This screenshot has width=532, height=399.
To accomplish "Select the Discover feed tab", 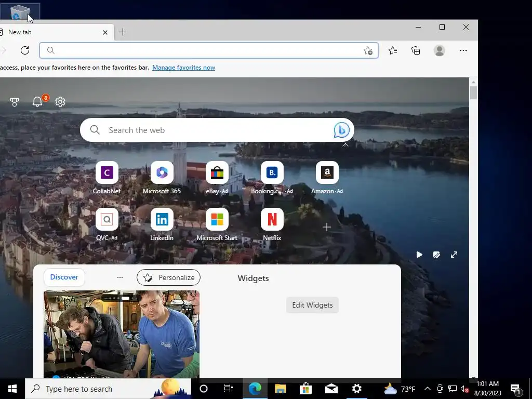I will 64,277.
